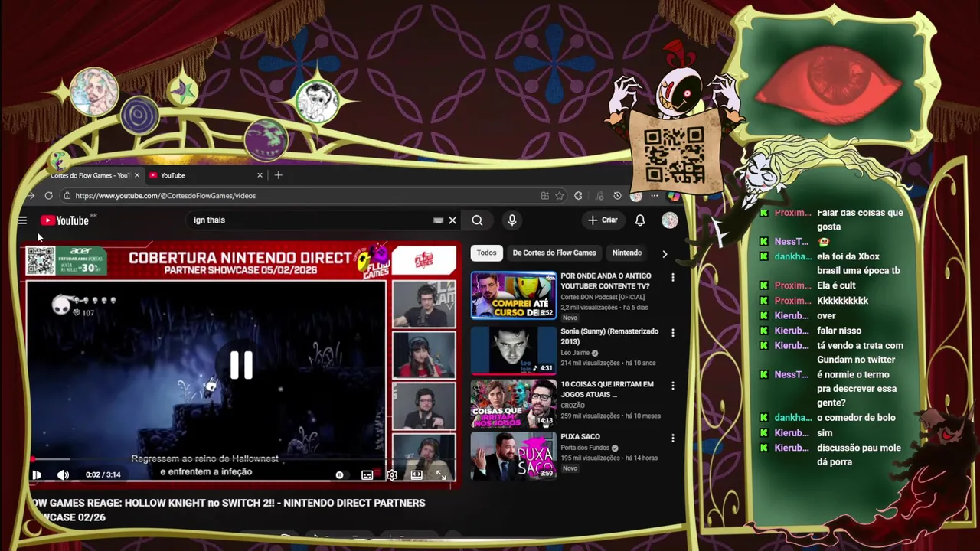Open the YouTube hamburger guide menu

tap(22, 220)
